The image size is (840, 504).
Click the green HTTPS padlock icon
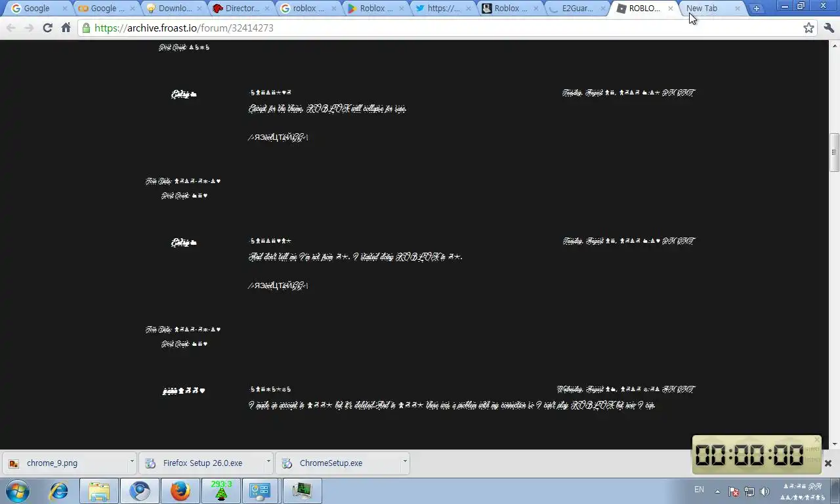point(86,28)
